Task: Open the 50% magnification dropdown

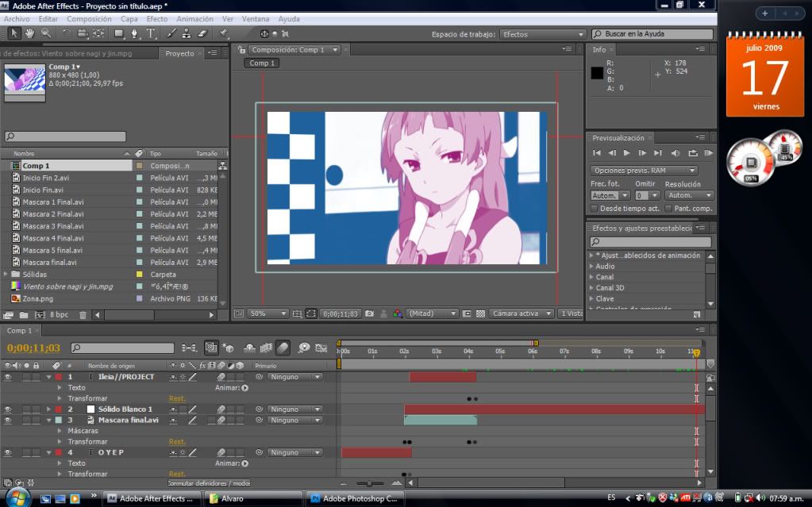Action: (267, 313)
